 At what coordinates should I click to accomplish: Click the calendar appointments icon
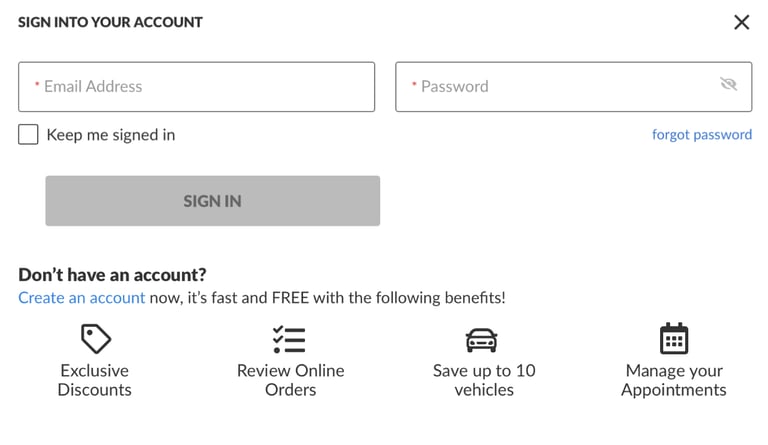coord(674,339)
